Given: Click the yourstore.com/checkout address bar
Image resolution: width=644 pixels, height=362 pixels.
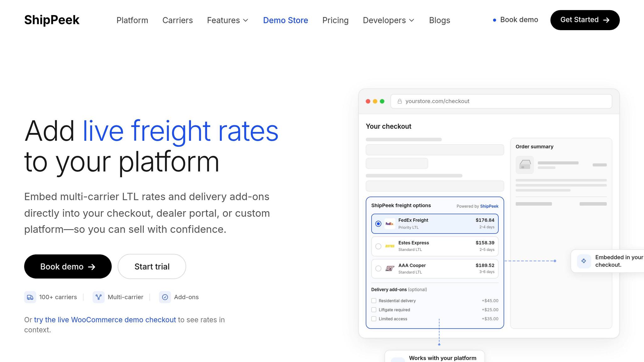Looking at the screenshot, I should click(501, 101).
